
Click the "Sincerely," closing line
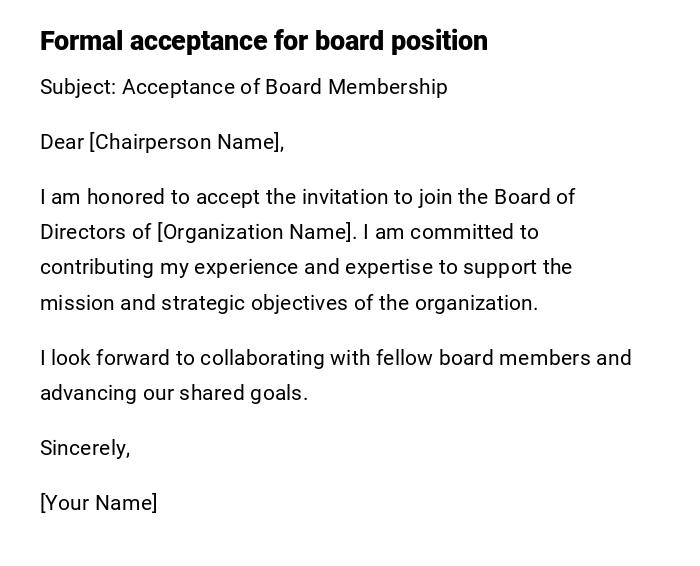click(x=85, y=448)
